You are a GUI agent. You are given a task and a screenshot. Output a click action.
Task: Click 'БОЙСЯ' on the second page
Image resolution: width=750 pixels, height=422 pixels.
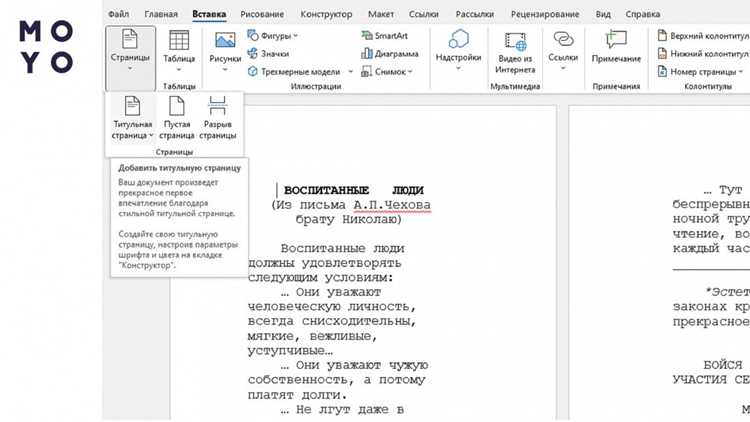tap(723, 365)
